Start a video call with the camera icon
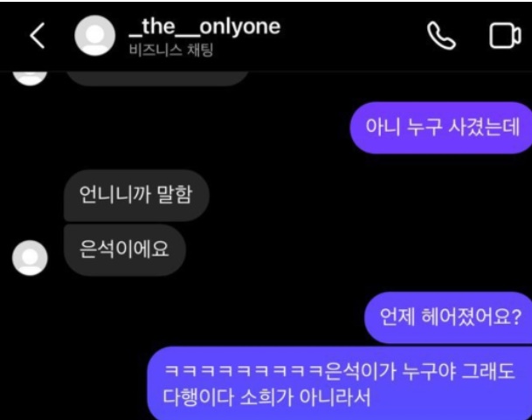Screen dimensions: 532x420 pos(505,36)
